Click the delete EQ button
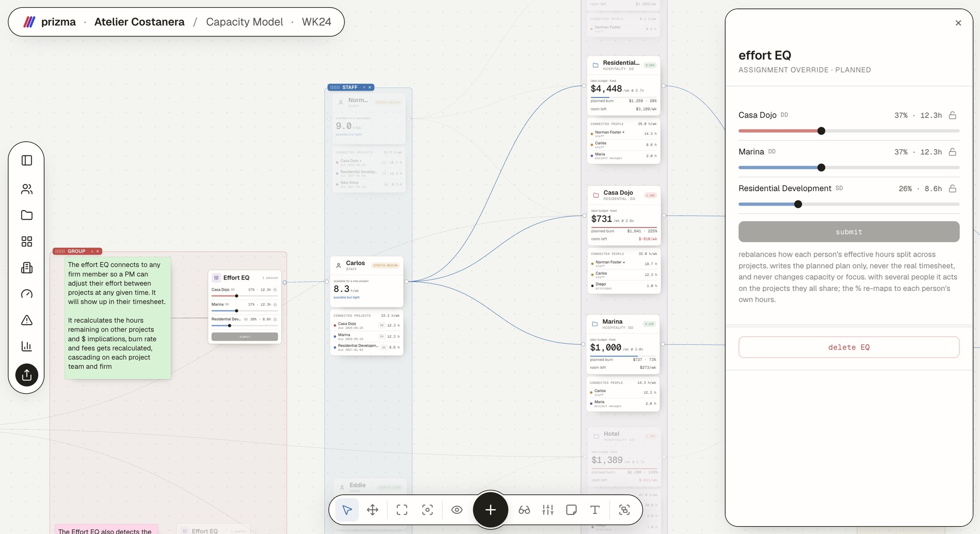Image resolution: width=980 pixels, height=534 pixels. click(849, 347)
